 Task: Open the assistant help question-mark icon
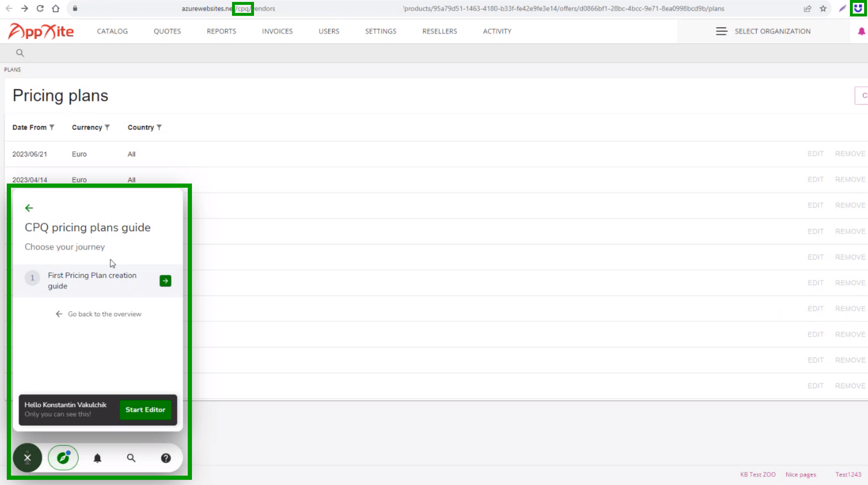[166, 458]
